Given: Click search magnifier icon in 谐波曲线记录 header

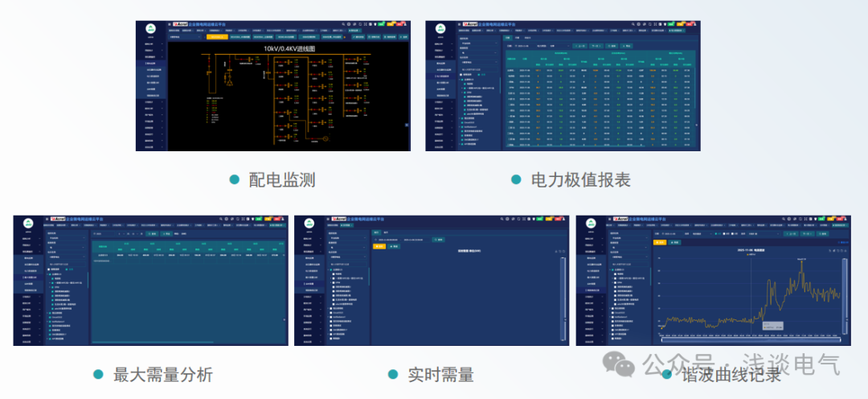Looking at the screenshot, I should pos(784,219).
